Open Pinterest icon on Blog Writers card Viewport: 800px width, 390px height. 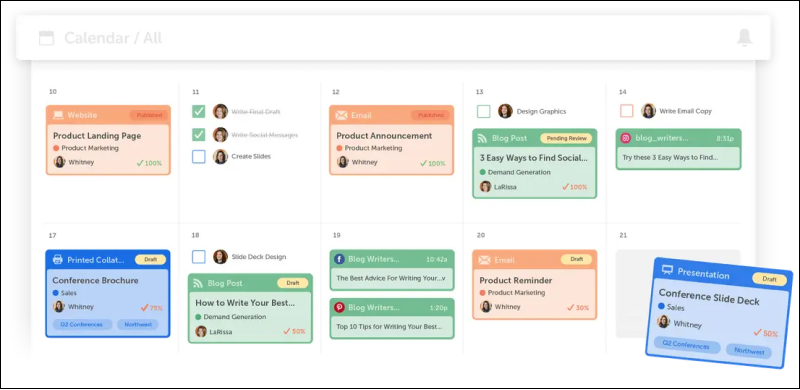click(339, 307)
